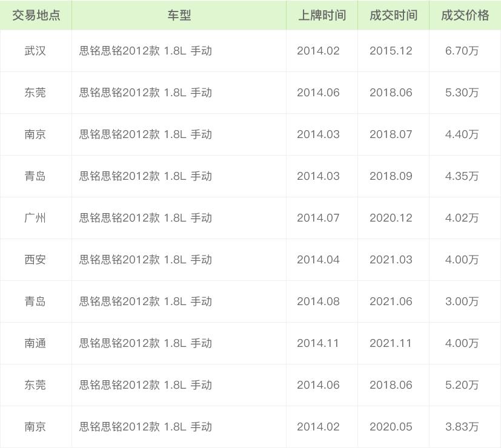Select deal date 2018.09
The width and height of the screenshot is (501, 448).
(x=391, y=176)
